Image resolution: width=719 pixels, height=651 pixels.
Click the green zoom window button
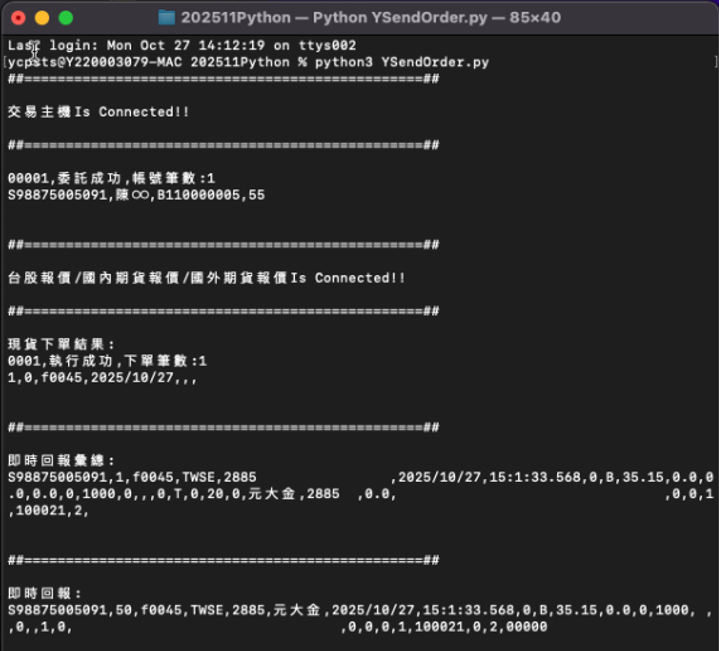66,18
